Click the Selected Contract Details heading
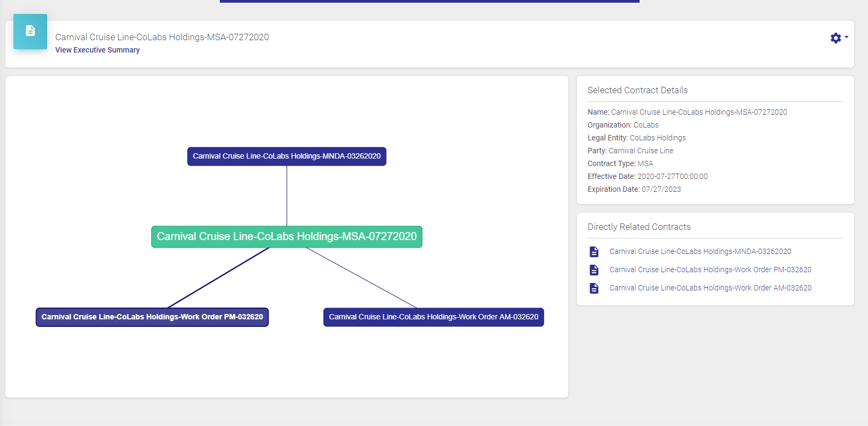This screenshot has height=426, width=868. [x=637, y=90]
